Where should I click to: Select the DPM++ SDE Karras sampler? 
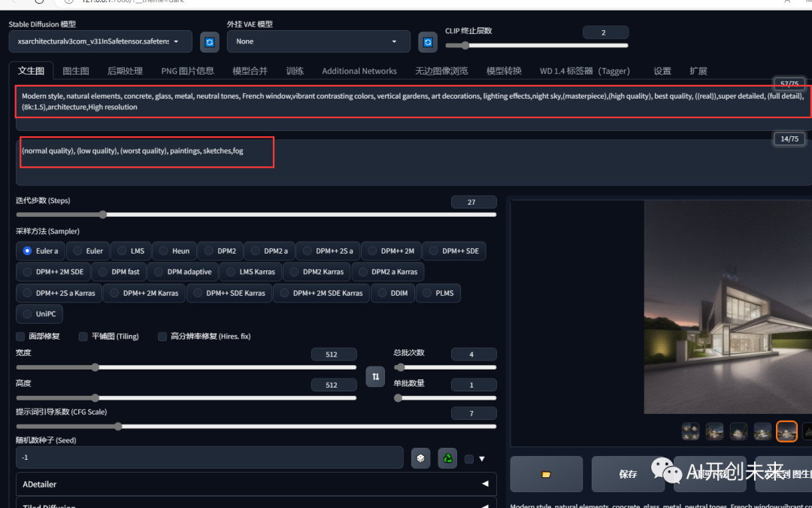tap(229, 293)
